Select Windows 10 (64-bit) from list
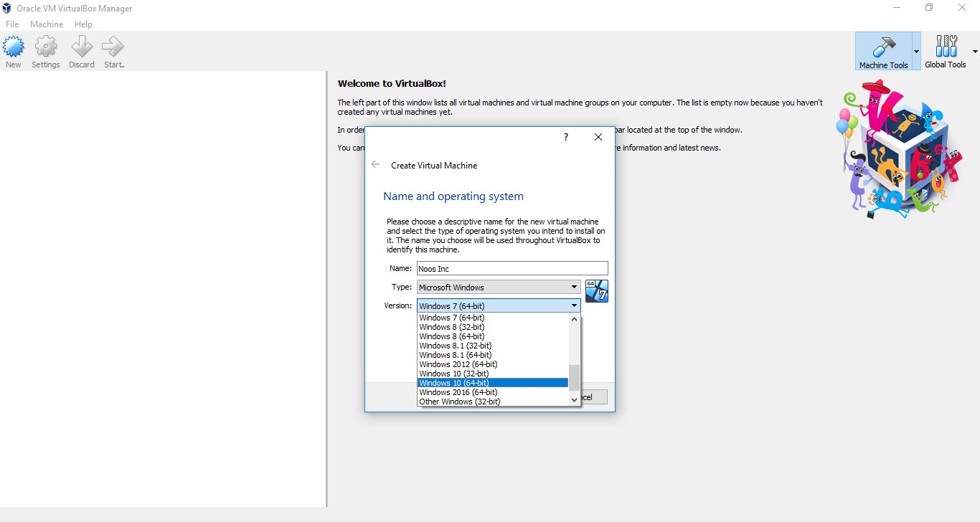Image resolution: width=980 pixels, height=522 pixels. (492, 383)
